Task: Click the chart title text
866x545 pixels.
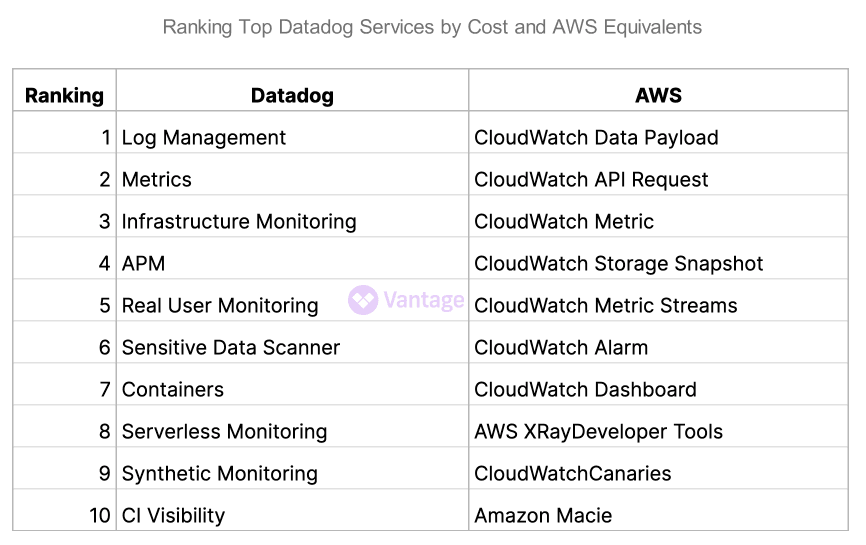Action: [432, 27]
